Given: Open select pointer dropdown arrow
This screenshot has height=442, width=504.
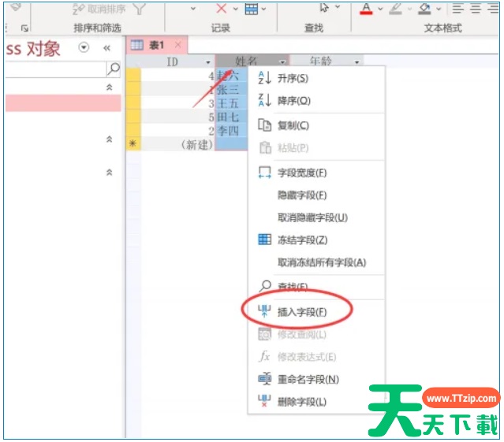Looking at the screenshot, I should (x=337, y=6).
